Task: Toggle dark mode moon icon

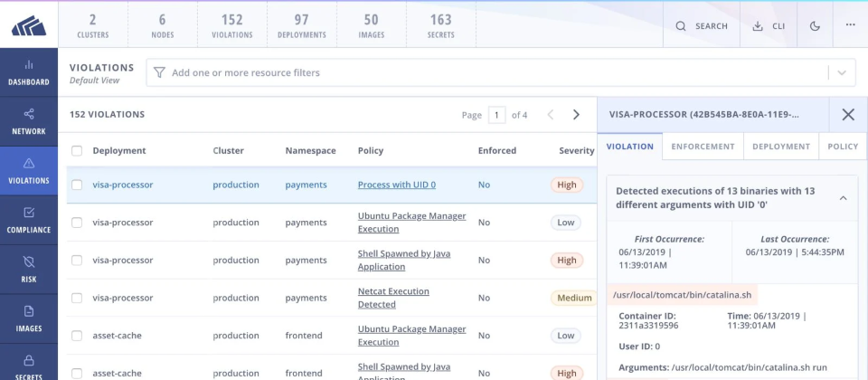Action: point(815,26)
